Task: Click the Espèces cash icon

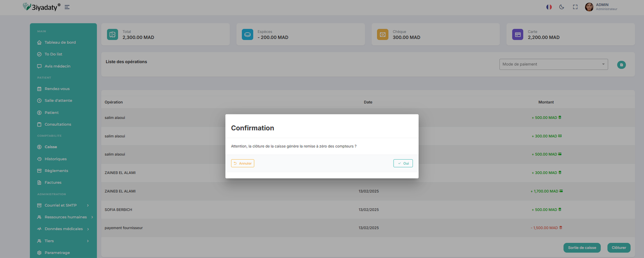Action: tap(248, 35)
